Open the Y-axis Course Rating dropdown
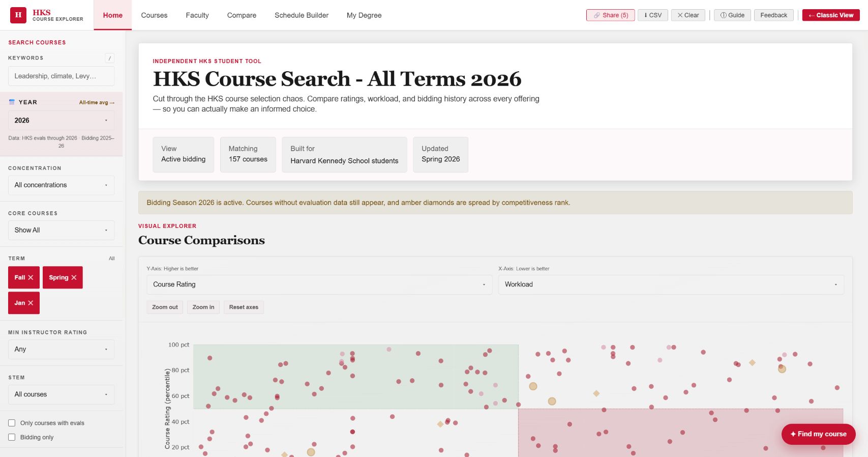868x457 pixels. click(319, 284)
